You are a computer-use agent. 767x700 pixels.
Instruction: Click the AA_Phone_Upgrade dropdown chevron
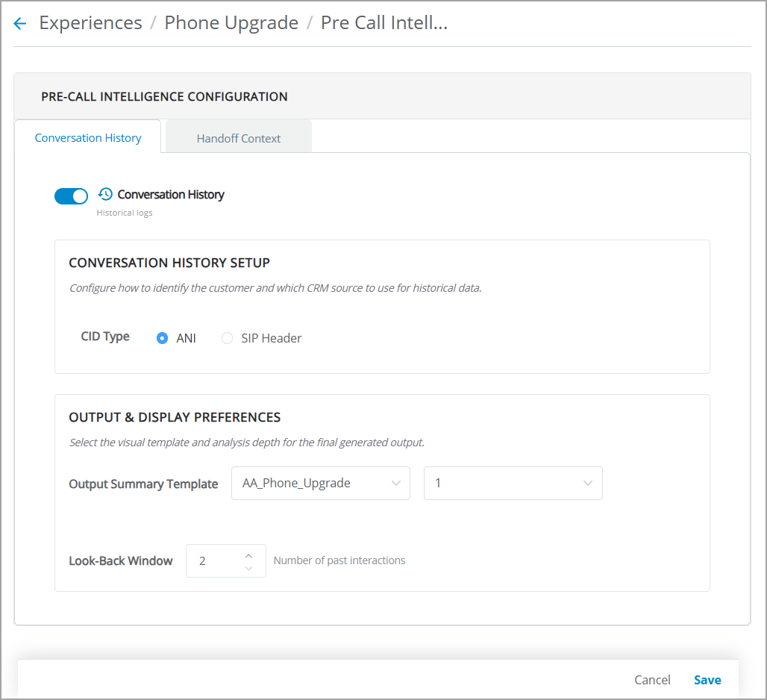[396, 484]
